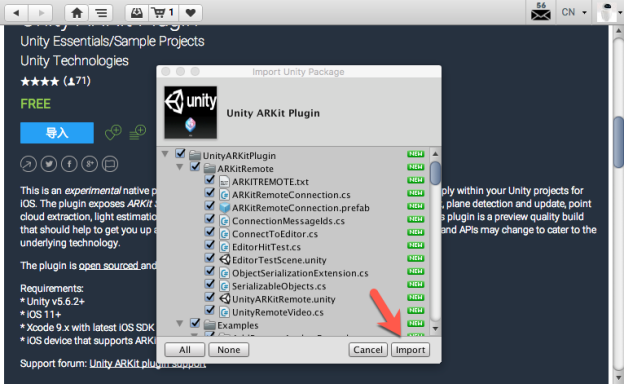
Task: Open the open sourced link
Action: 109,265
